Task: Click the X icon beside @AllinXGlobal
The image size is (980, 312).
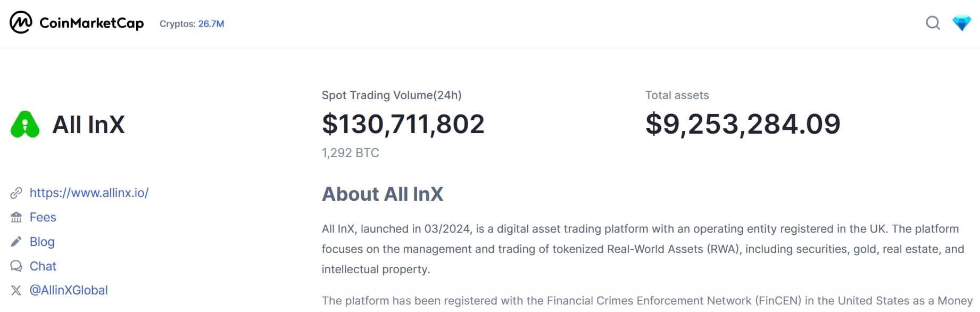Action: pyautogui.click(x=16, y=290)
